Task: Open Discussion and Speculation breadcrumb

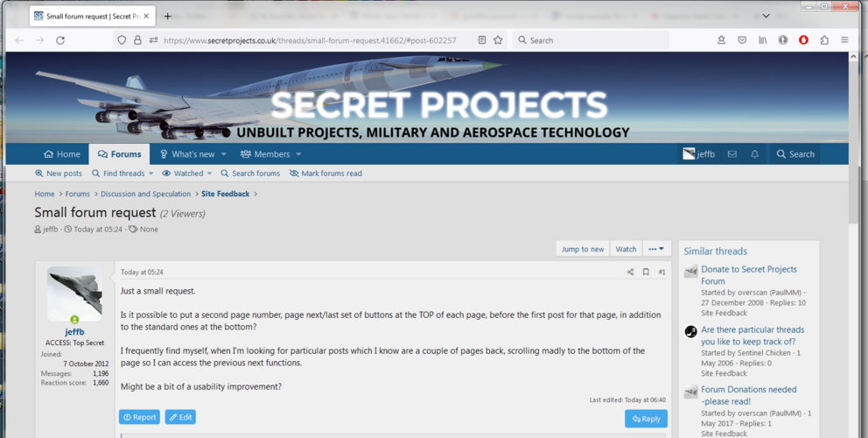Action: [145, 194]
